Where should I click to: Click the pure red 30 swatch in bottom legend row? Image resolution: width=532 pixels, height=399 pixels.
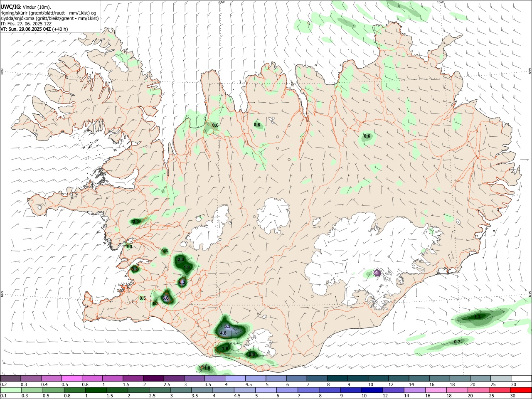point(520,390)
